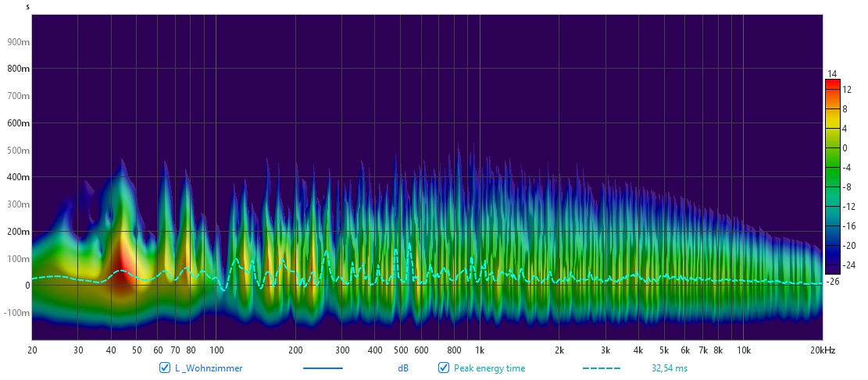This screenshot has height=380, width=868.
Task: Select the Peak energy time legend label
Action: 489,368
